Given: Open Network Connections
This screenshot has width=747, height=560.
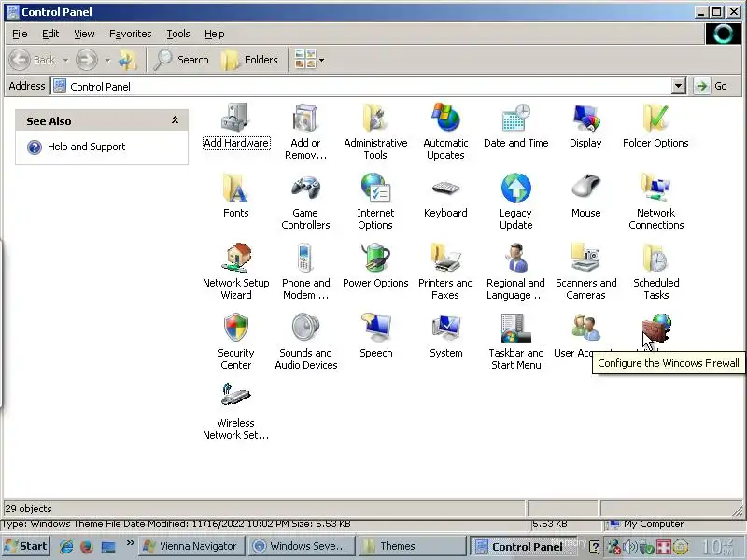Looking at the screenshot, I should coord(656,201).
